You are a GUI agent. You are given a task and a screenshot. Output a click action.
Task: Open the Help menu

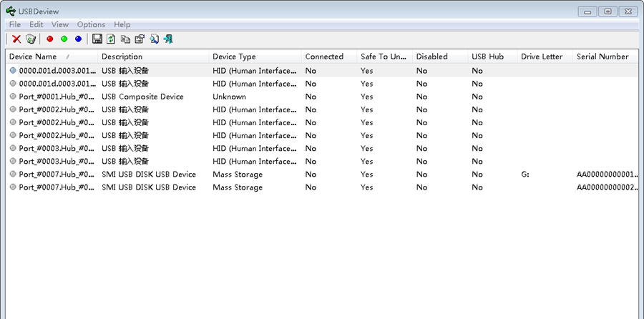[x=122, y=24]
